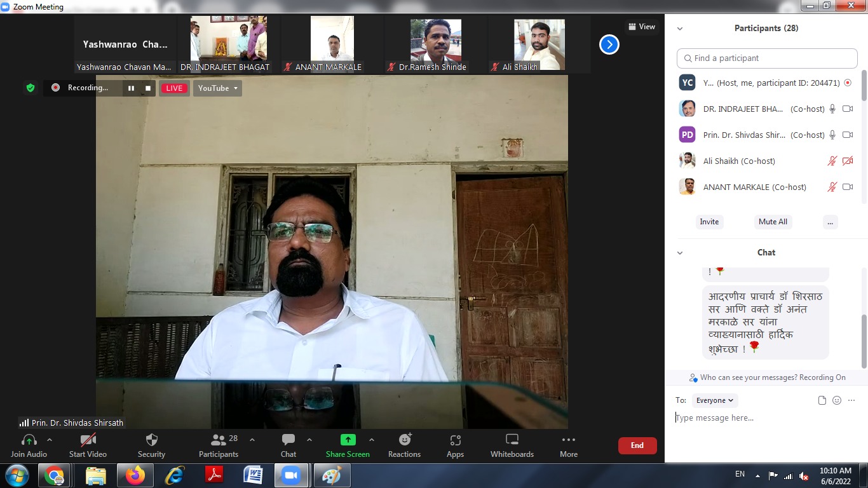Click the green Share Screen icon
868x488 pixels.
[348, 440]
